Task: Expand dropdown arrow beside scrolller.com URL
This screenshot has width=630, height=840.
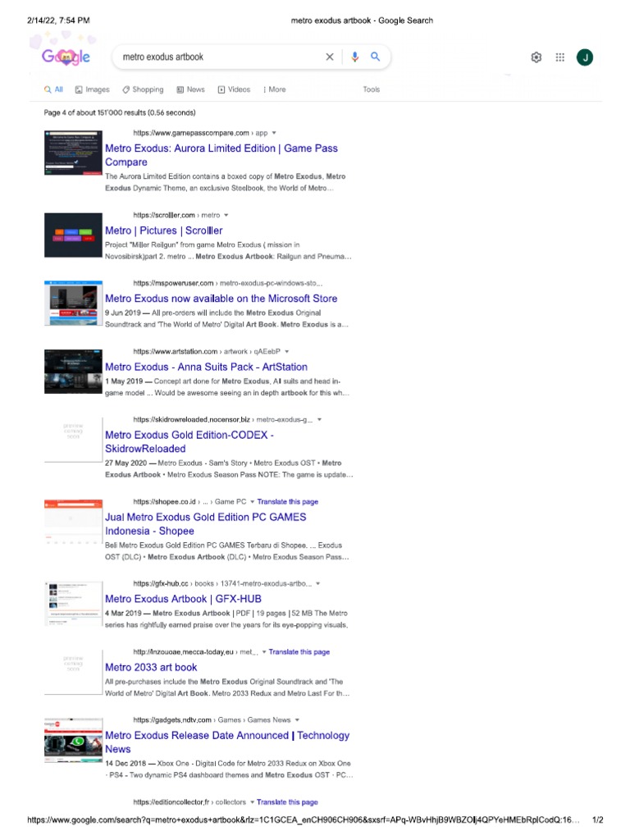Action: click(x=226, y=216)
